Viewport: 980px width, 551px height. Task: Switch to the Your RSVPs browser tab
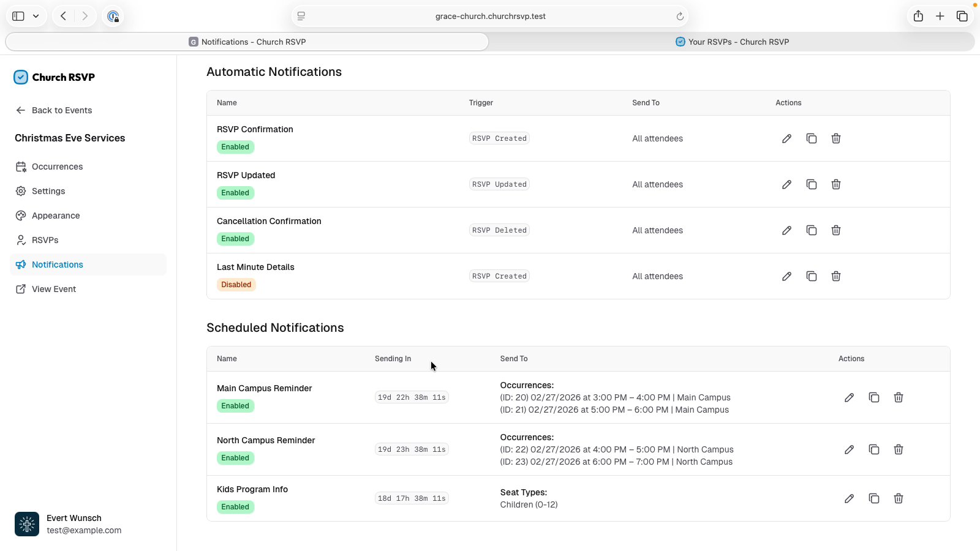point(731,42)
